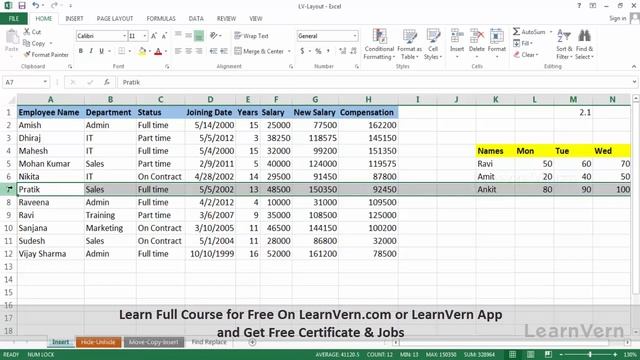Apply Percent Style format

click(x=318, y=51)
